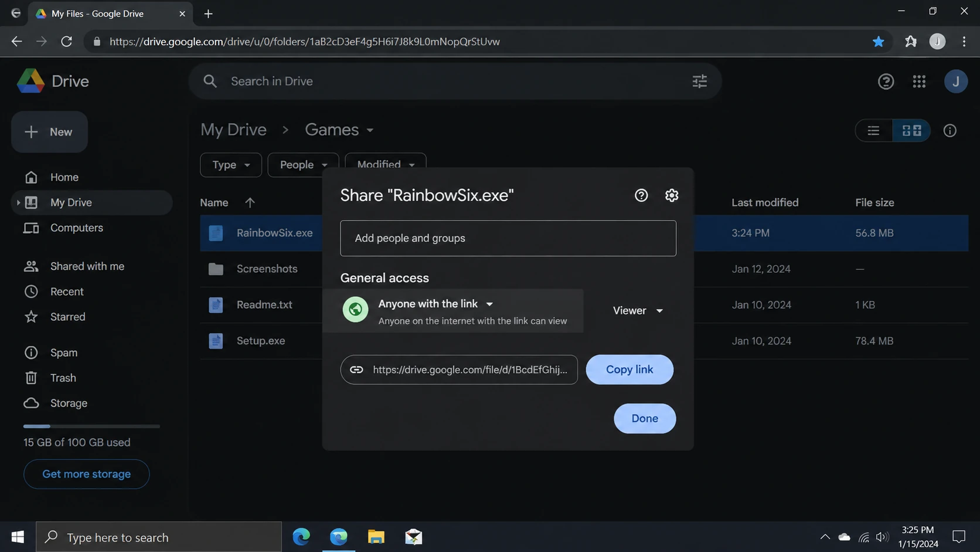Screen dimensions: 980x552
Task: Select the Readme.txt file
Action: click(584, 305)
